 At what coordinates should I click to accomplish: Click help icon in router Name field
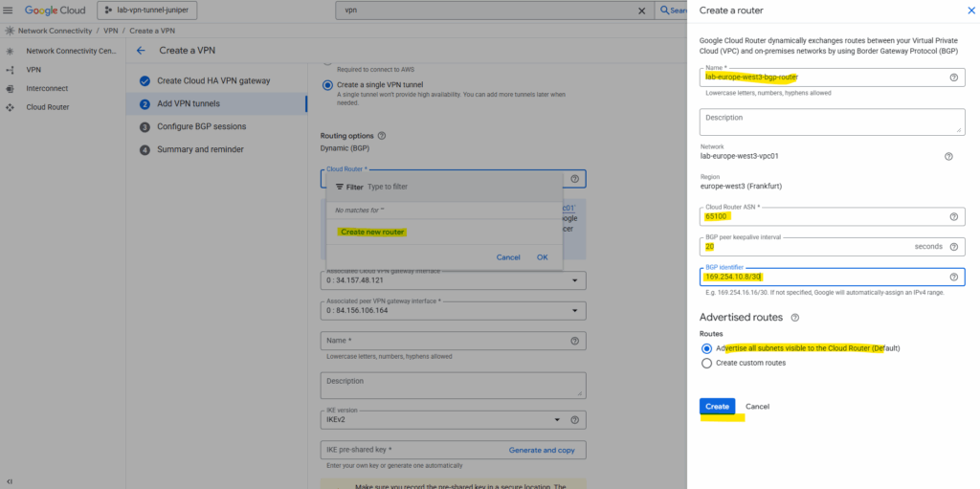953,78
